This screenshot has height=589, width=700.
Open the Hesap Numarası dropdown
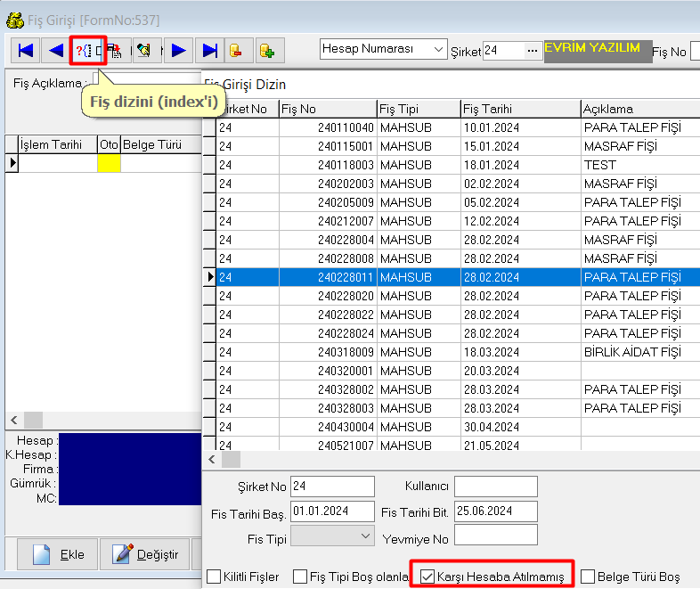(x=438, y=49)
